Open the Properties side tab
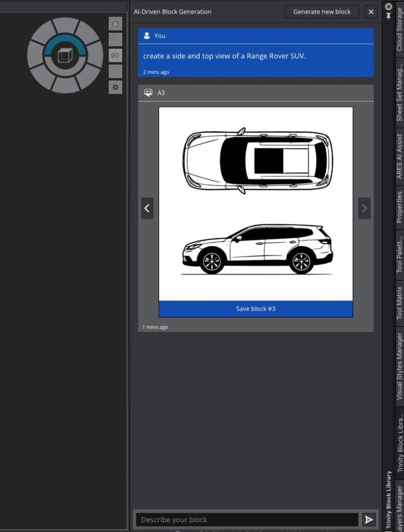The image size is (404, 532). pyautogui.click(x=400, y=207)
